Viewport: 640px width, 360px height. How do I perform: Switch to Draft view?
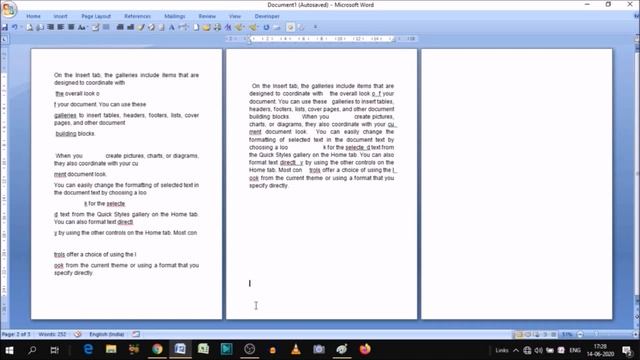(x=553, y=335)
